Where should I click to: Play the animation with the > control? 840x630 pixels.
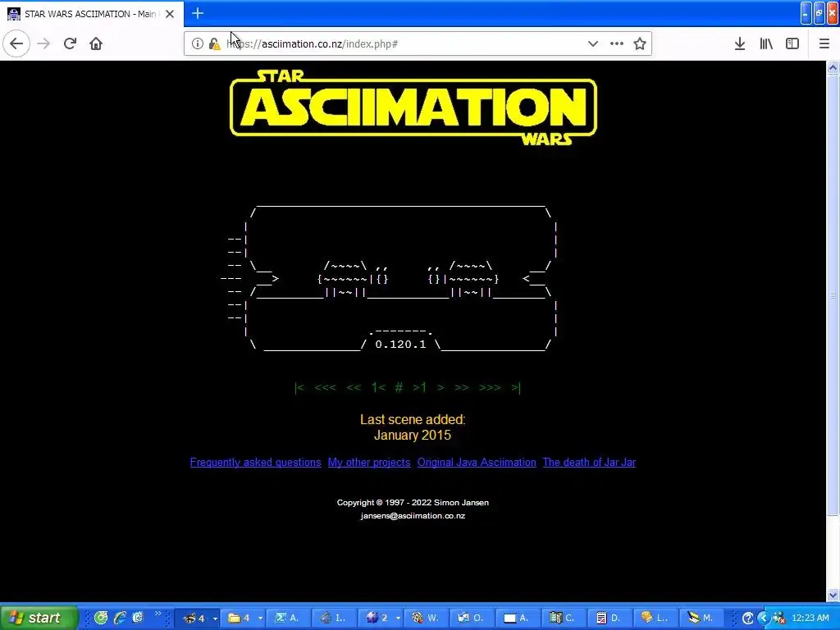point(441,387)
